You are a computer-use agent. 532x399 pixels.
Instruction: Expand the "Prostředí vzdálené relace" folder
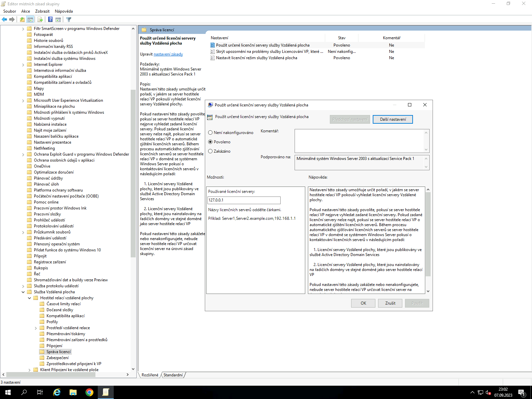(36, 328)
